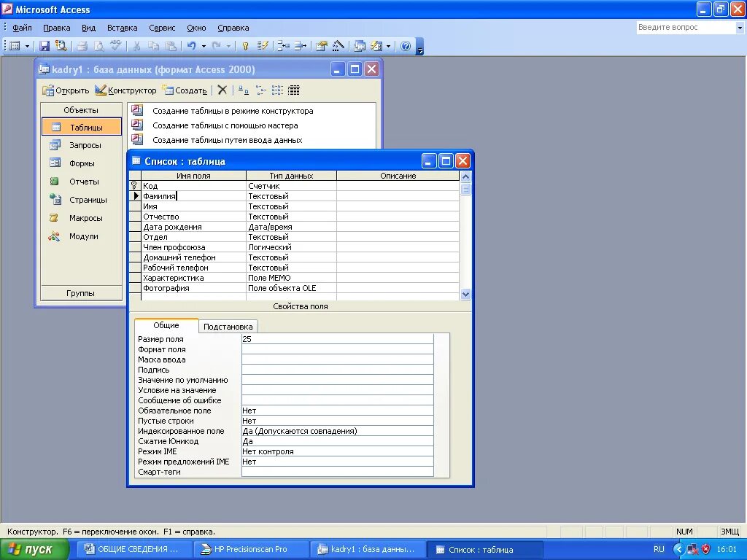
Task: Open the Properties toolbar icon
Action: tap(322, 46)
